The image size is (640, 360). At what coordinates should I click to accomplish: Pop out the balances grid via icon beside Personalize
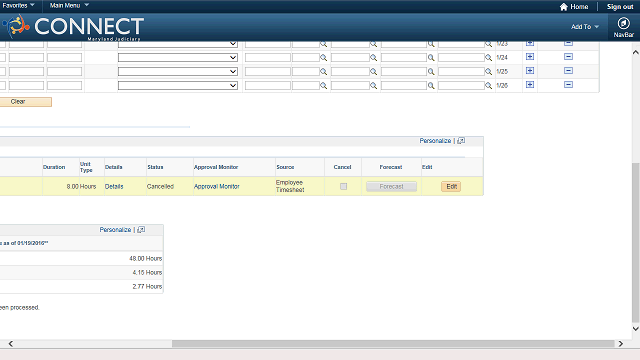pyautogui.click(x=141, y=229)
